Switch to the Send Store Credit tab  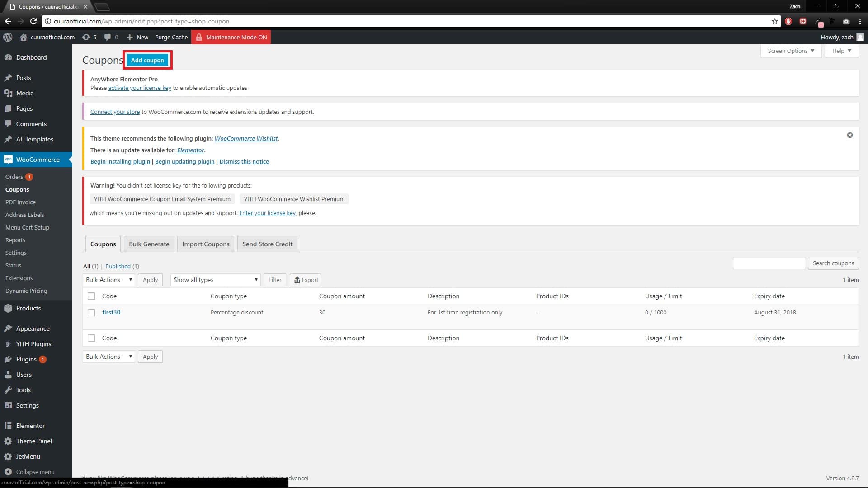pyautogui.click(x=267, y=244)
